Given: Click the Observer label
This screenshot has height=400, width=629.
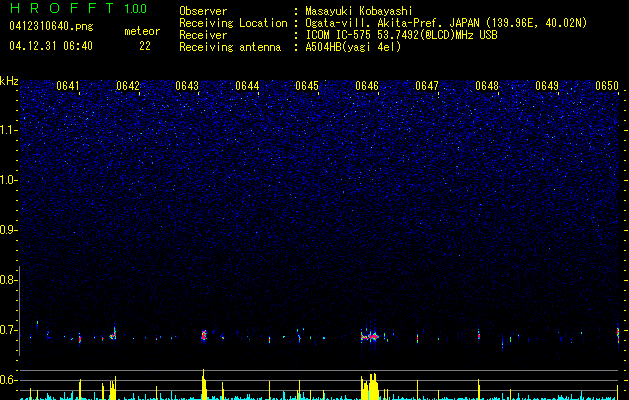Looking at the screenshot, I should (203, 11).
